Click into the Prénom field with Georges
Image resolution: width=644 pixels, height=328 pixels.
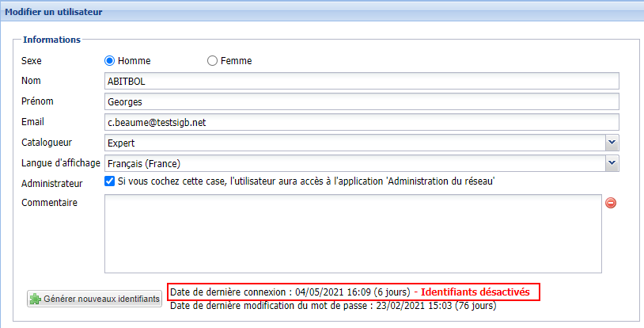coord(361,102)
